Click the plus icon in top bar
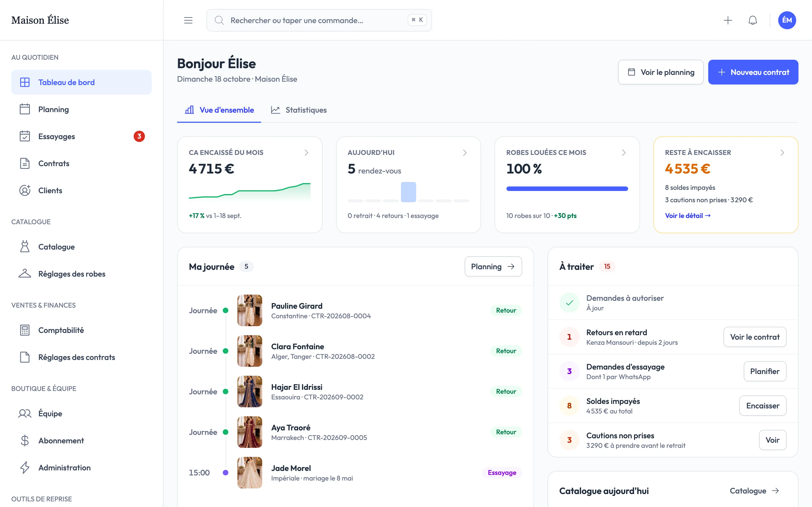Image resolution: width=812 pixels, height=507 pixels. (727, 21)
